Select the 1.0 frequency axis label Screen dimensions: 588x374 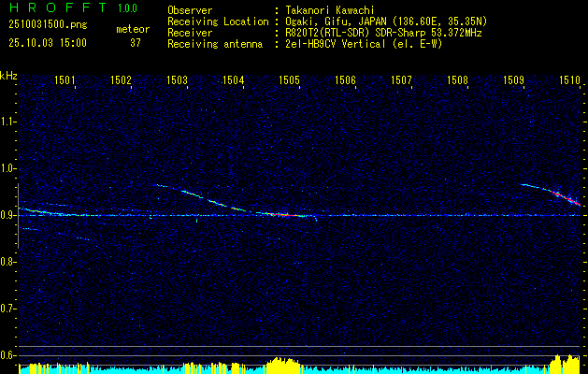click(8, 168)
